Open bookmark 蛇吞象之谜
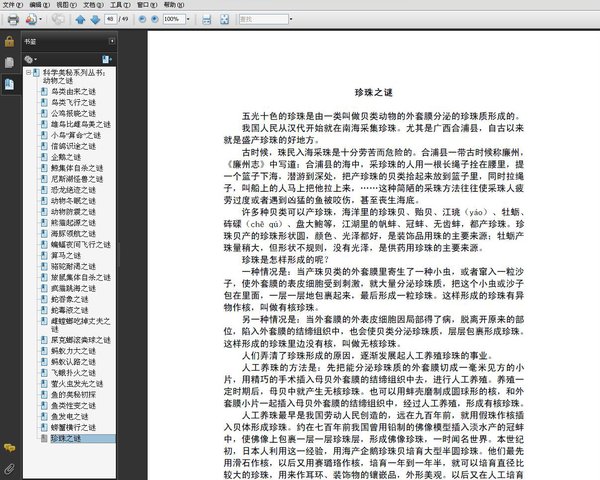Image resolution: width=600 pixels, height=480 pixels. pos(69,299)
